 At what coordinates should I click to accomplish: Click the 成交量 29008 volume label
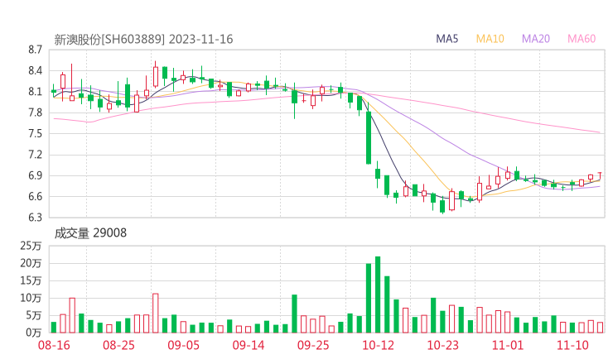pos(90,233)
